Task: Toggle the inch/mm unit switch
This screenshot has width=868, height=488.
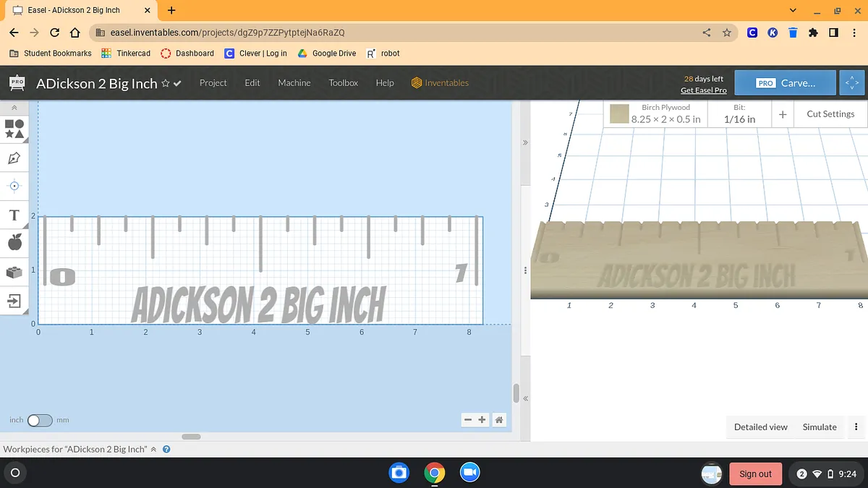Action: tap(40, 420)
